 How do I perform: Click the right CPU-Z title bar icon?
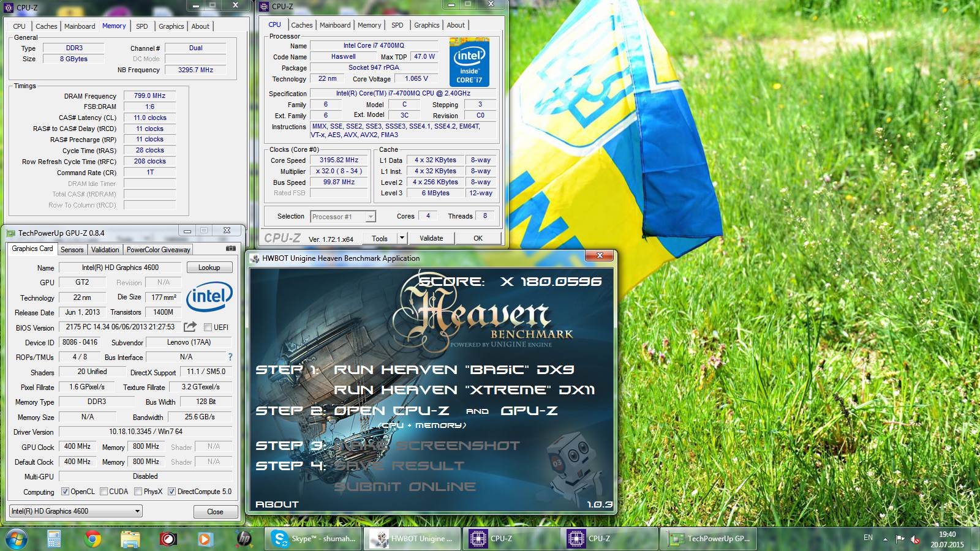coord(264,7)
